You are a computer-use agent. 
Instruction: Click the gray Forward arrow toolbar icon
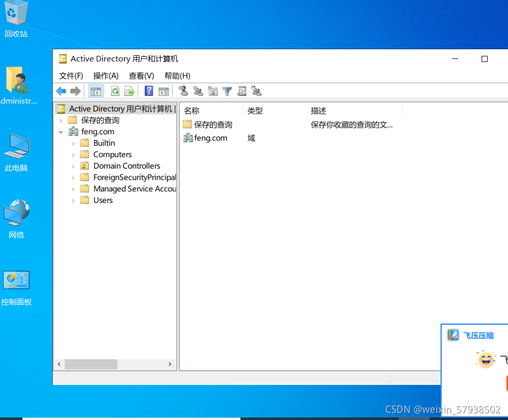(76, 91)
